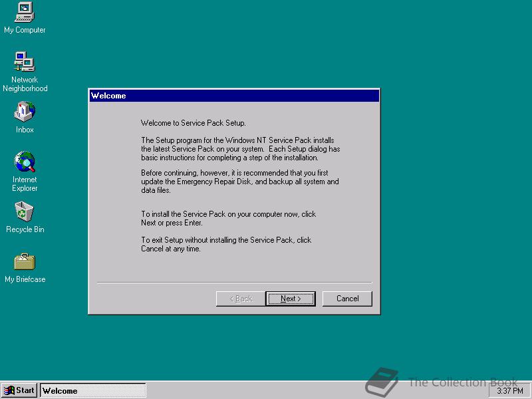Viewport: 532px width, 399px height.
Task: Click the Welcome dialog title bar
Action: [x=234, y=96]
